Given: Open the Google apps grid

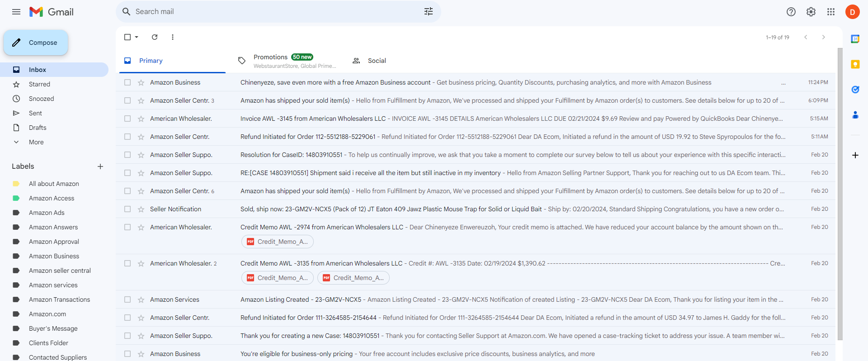Looking at the screenshot, I should (831, 12).
